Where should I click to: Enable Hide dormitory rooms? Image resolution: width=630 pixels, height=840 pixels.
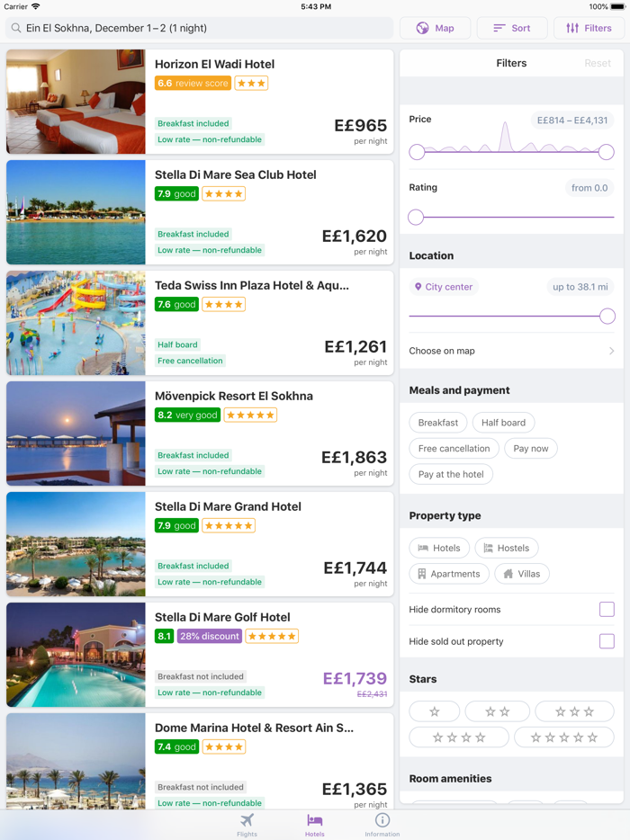(607, 609)
